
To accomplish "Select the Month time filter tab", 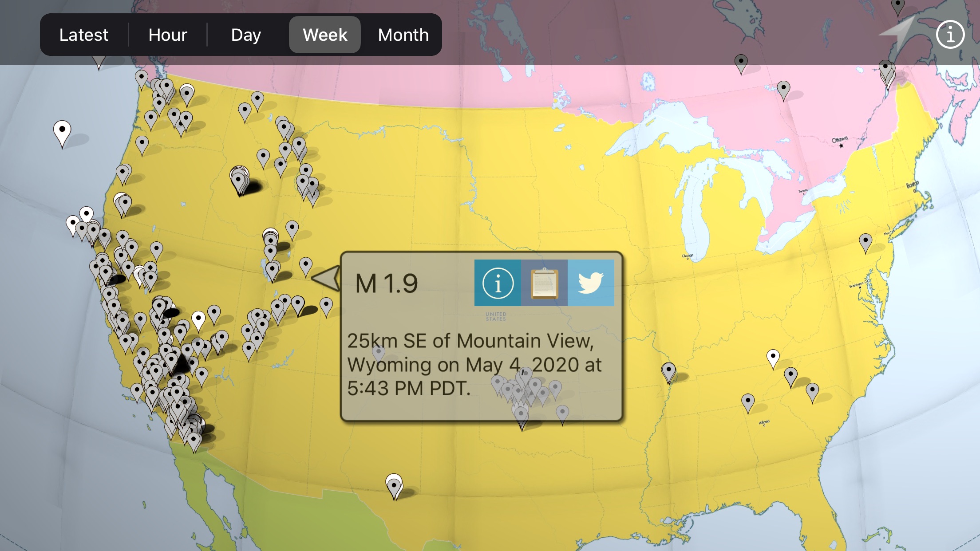I will click(x=403, y=34).
